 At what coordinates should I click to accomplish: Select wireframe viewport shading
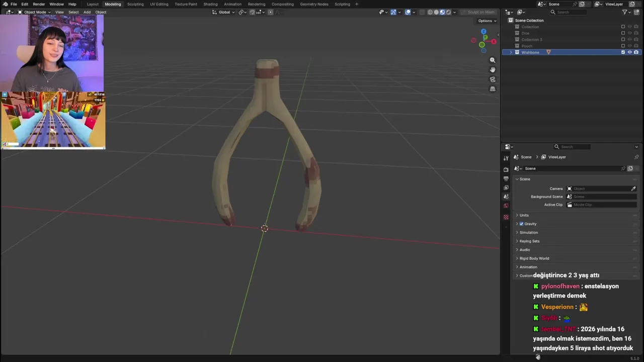coord(430,12)
